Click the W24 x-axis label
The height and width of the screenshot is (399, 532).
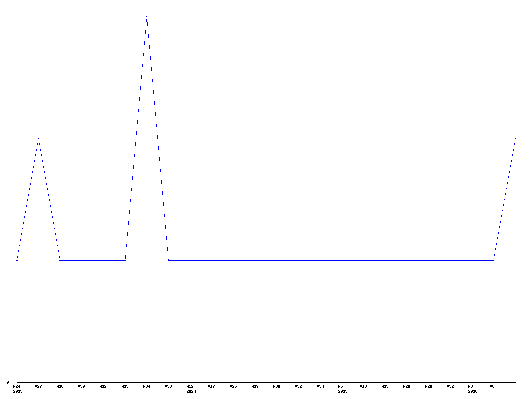coord(17,386)
